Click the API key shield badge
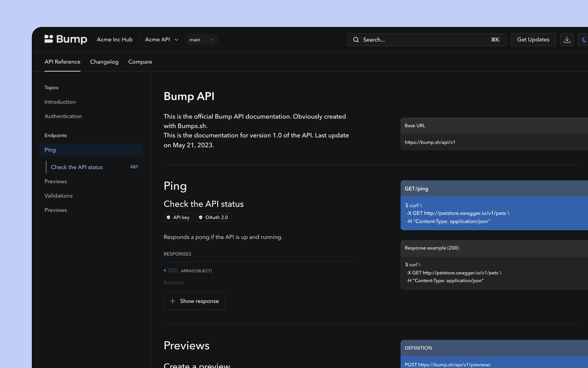Screen dimensions: 588x368 pos(178,218)
